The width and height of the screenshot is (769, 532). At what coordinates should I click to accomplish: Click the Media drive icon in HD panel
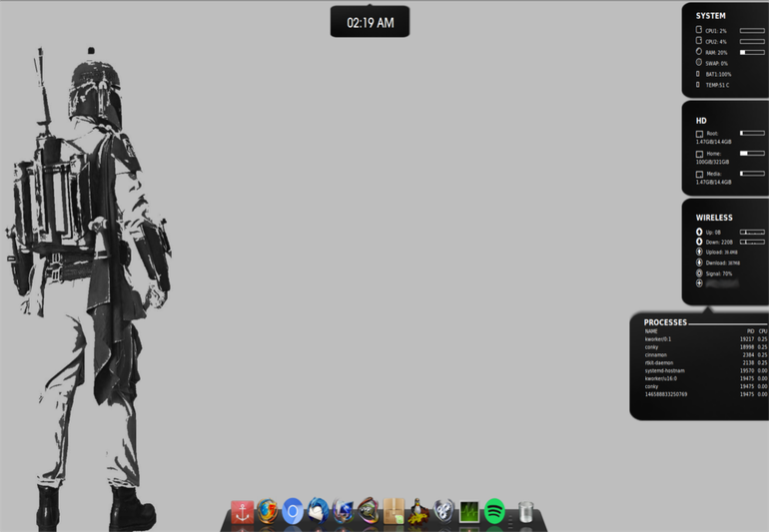(x=699, y=174)
